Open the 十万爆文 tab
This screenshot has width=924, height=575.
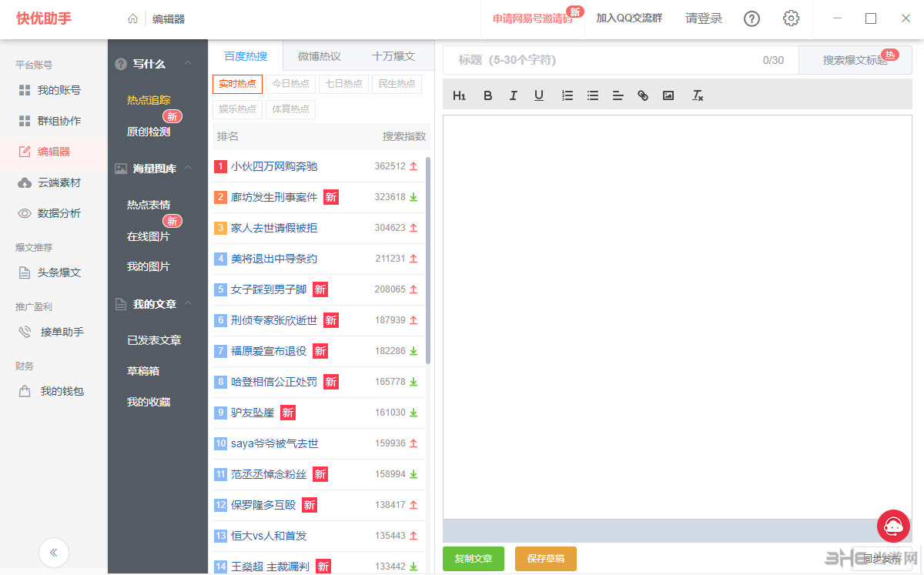[393, 55]
